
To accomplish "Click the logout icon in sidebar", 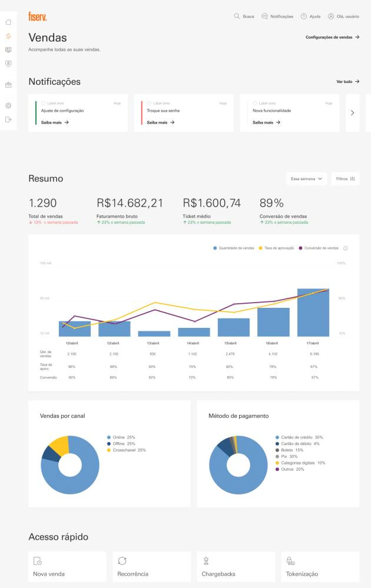I will (8, 119).
